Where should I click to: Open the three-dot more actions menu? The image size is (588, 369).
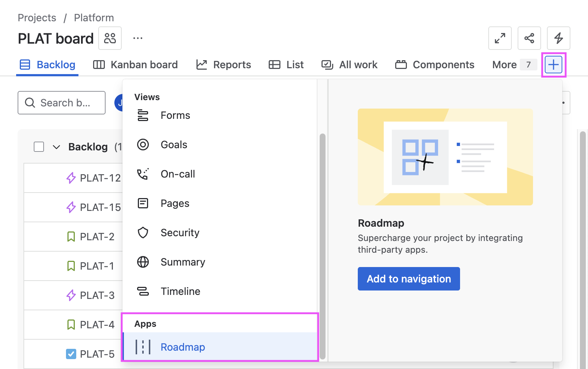[138, 38]
